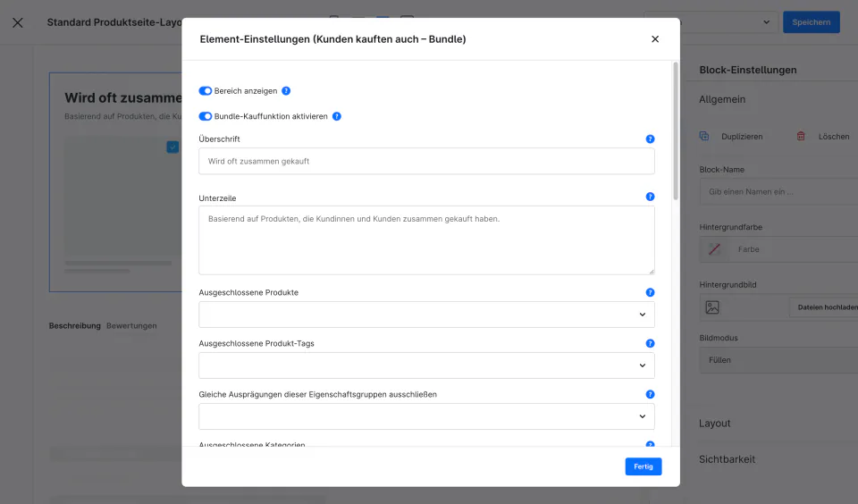This screenshot has width=858, height=504.
Task: Open help icon next to Bundle-Kauffunktion aktivieren
Action: [337, 116]
